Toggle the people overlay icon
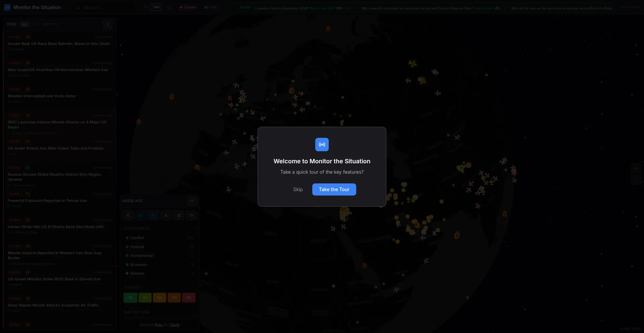This screenshot has width=644, height=333. point(128,215)
